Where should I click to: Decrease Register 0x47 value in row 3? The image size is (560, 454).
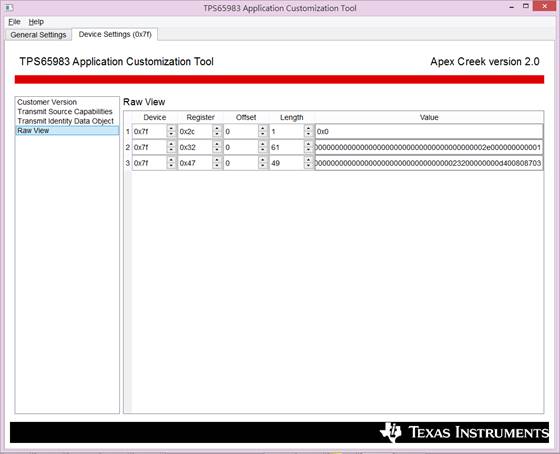coord(217,166)
